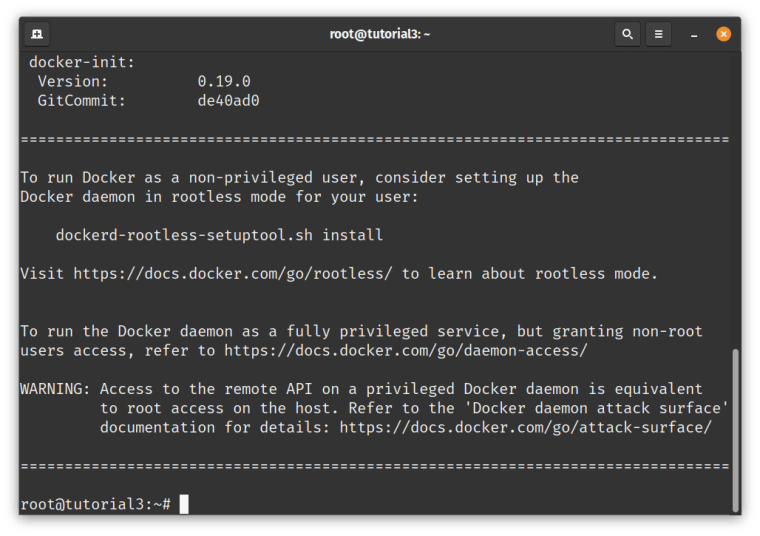Click the WARNING label in the output
This screenshot has width=760, height=536.
click(x=55, y=389)
